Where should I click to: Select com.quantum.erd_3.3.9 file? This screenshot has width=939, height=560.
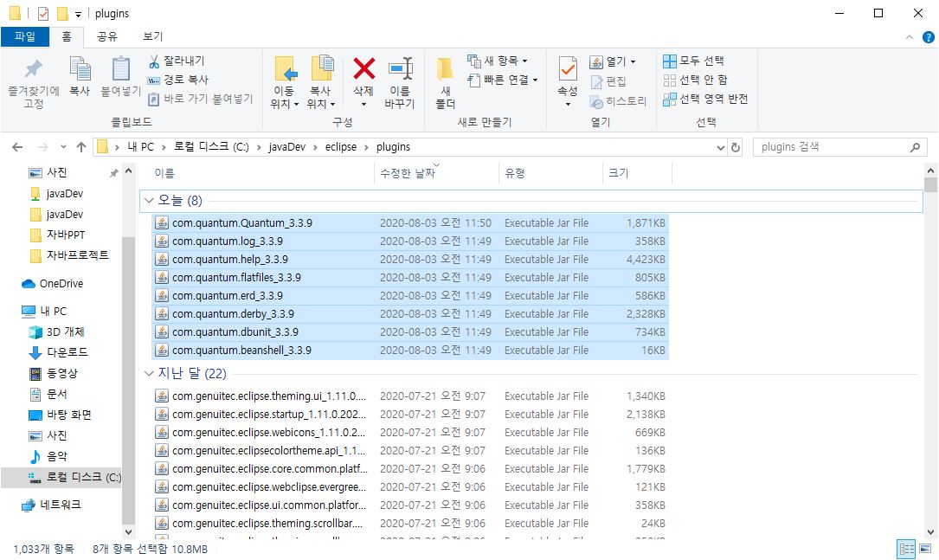pyautogui.click(x=410, y=295)
